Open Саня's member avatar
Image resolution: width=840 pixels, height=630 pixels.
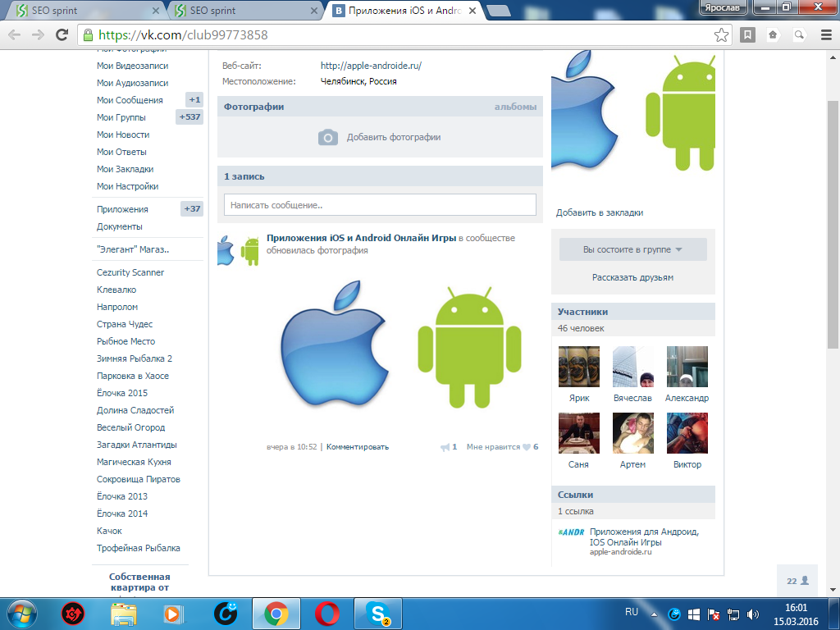click(579, 433)
